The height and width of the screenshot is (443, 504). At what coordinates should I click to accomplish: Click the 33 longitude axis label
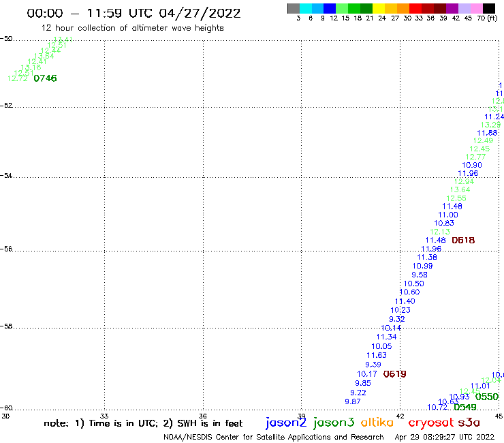[x=104, y=416]
